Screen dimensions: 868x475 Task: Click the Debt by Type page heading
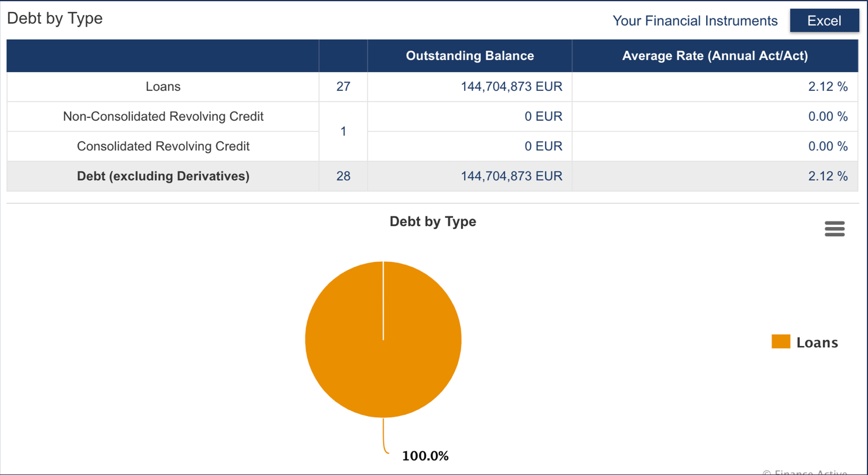coord(55,18)
